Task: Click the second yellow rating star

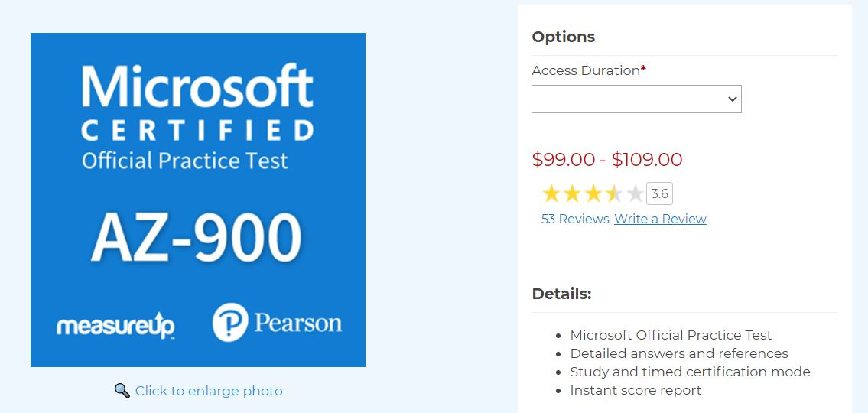Action: 572,194
